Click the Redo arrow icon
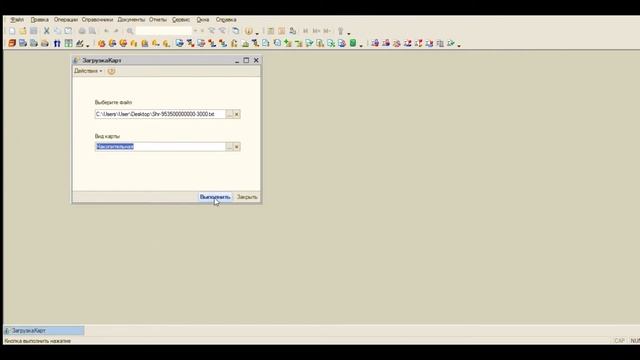Screen dimensions: 640x360 click(x=116, y=31)
